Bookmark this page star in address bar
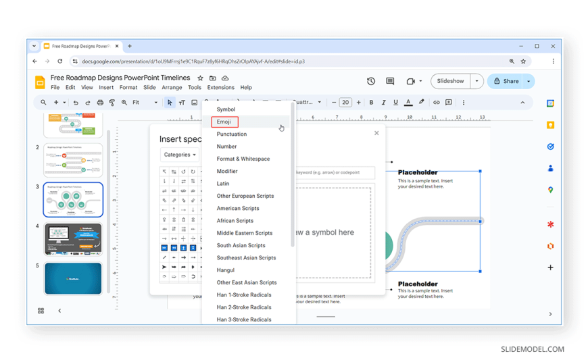 pyautogui.click(x=523, y=61)
